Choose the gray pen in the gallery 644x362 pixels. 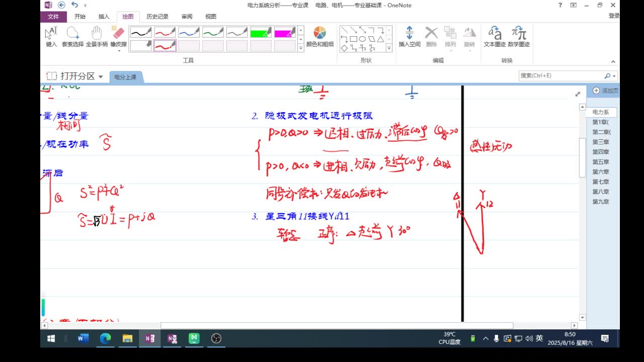(x=237, y=33)
